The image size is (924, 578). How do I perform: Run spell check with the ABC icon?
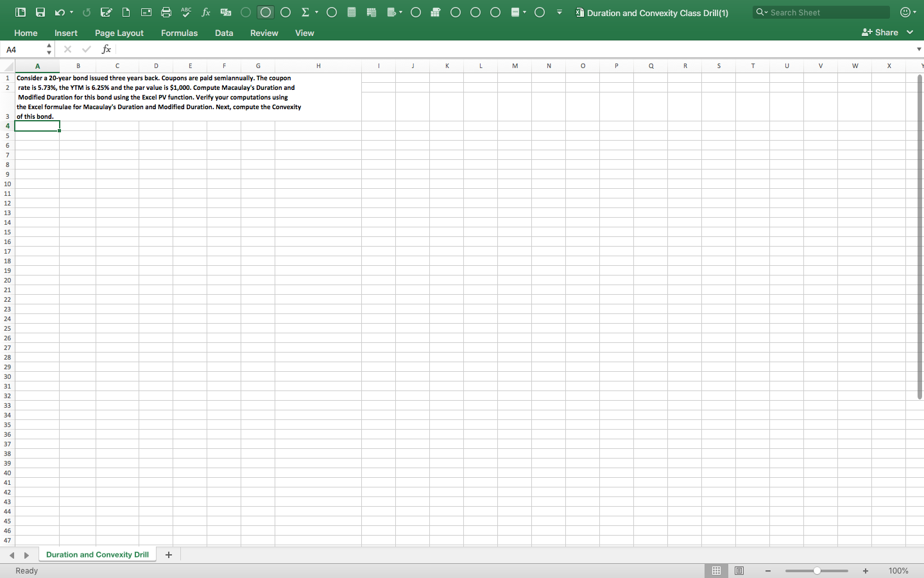point(185,12)
